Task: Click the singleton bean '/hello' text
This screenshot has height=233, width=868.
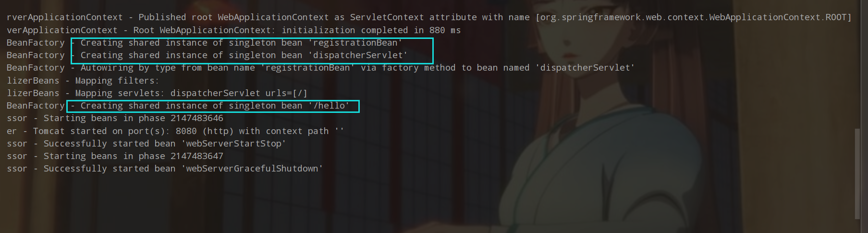Action: click(x=331, y=106)
